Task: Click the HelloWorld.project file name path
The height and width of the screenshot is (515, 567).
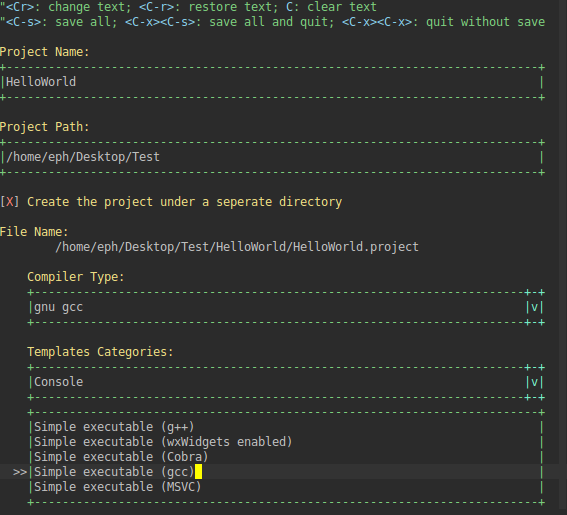Action: pos(237,247)
